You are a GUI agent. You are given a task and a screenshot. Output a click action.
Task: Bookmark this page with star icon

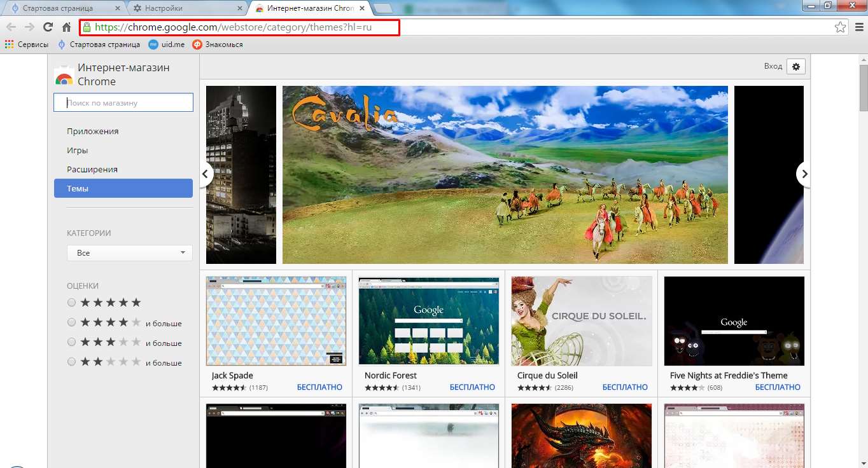click(840, 27)
